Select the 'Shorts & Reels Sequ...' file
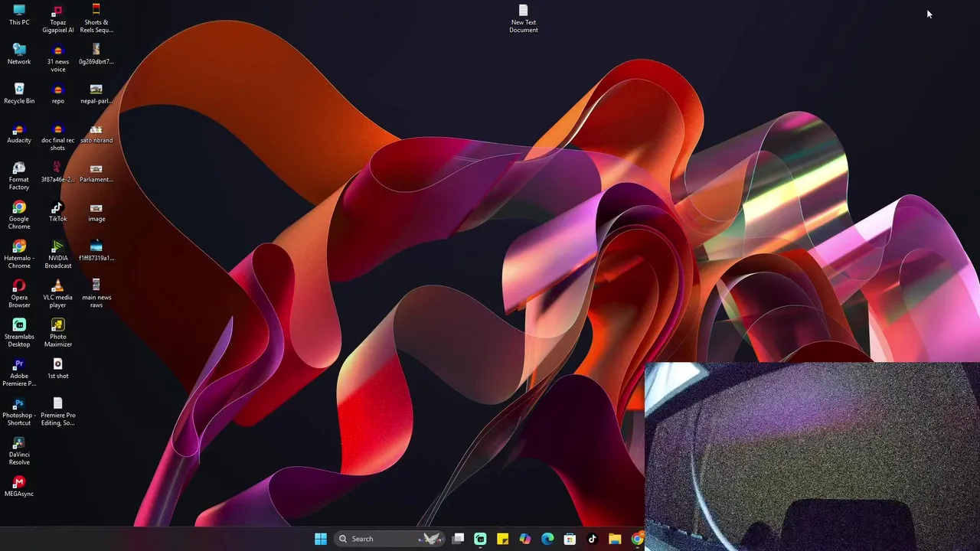 96,19
